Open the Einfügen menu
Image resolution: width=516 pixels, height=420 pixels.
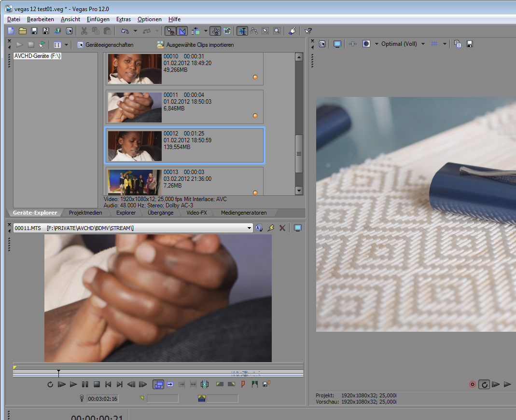click(x=98, y=19)
